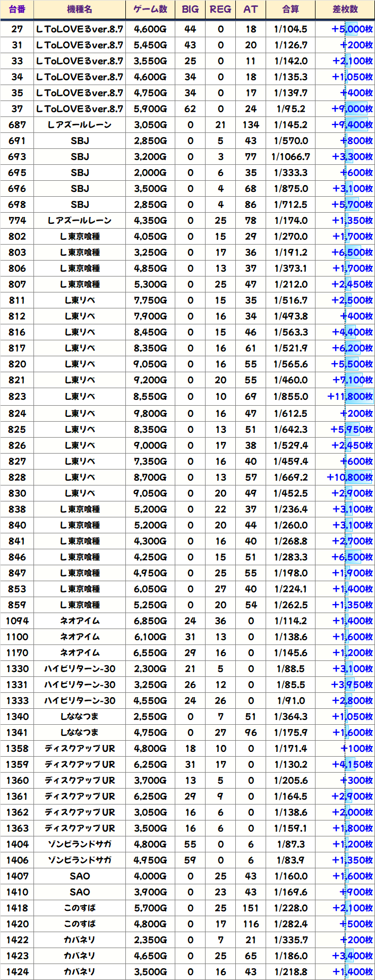The height and width of the screenshot is (980, 375).
Task: Click the 合算 column header
Action: tap(291, 9)
